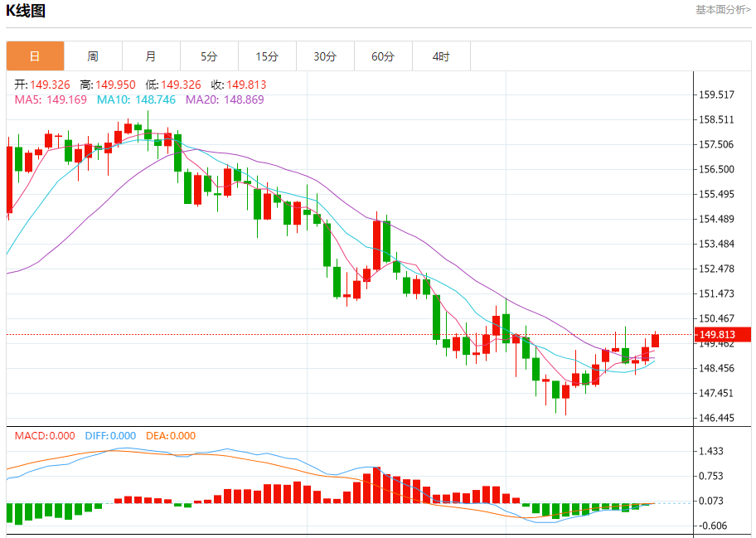Click the 159.517 price axis label
The width and height of the screenshot is (756, 538).
coord(716,95)
